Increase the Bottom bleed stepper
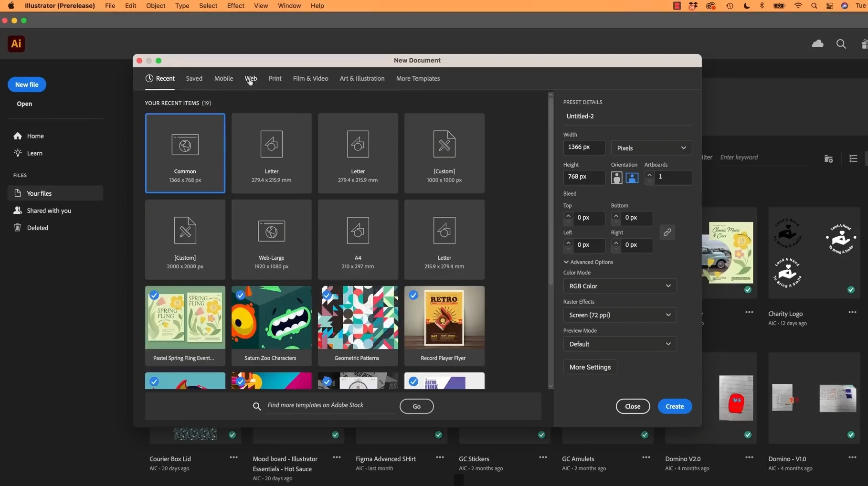 [x=616, y=215]
